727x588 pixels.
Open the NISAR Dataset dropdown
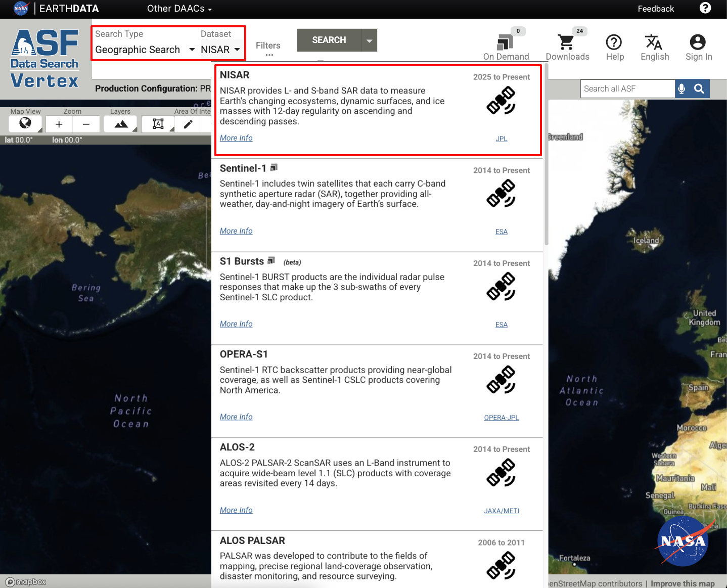point(219,50)
